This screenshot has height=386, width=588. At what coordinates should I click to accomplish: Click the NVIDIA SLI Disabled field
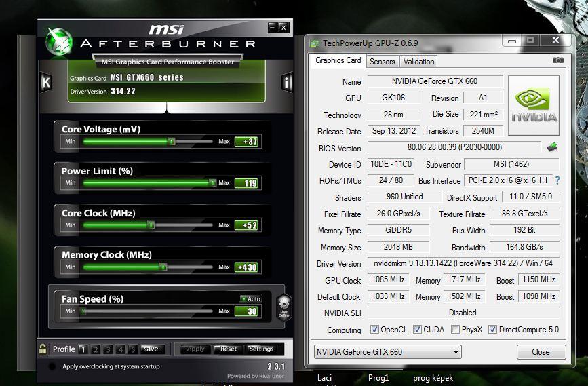tap(463, 313)
